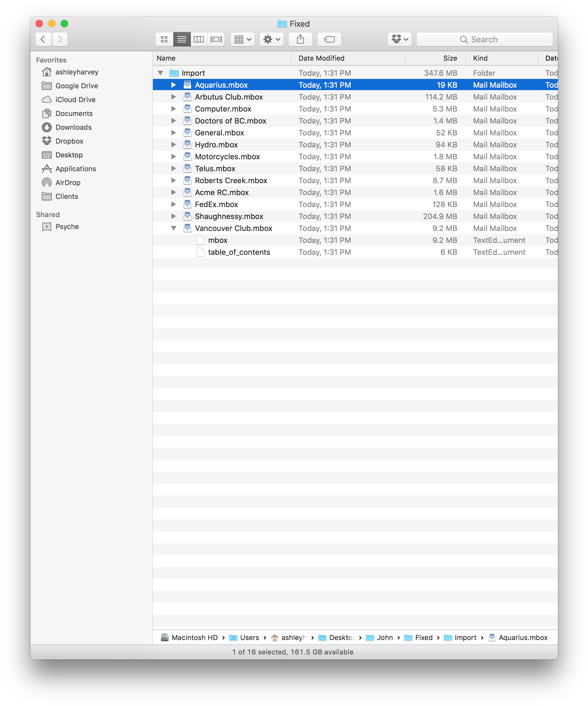Click Aquarius.mbox in the path bar
588x706 pixels.
point(518,638)
